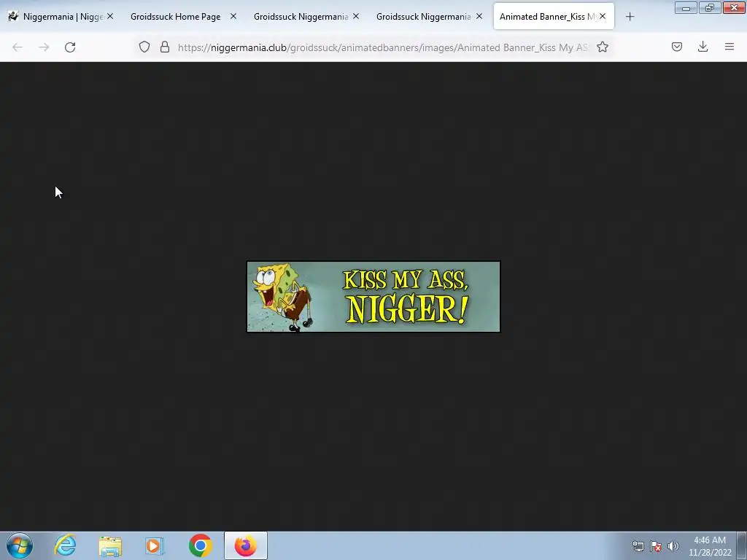The height and width of the screenshot is (560, 747).
Task: Click the Firefox taskbar button
Action: [246, 545]
